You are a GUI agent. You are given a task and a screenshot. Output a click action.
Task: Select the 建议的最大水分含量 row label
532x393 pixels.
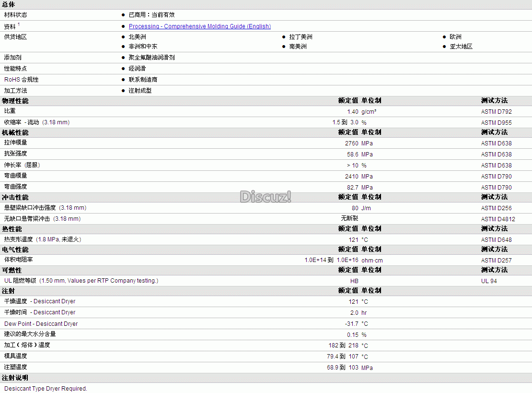30,334
